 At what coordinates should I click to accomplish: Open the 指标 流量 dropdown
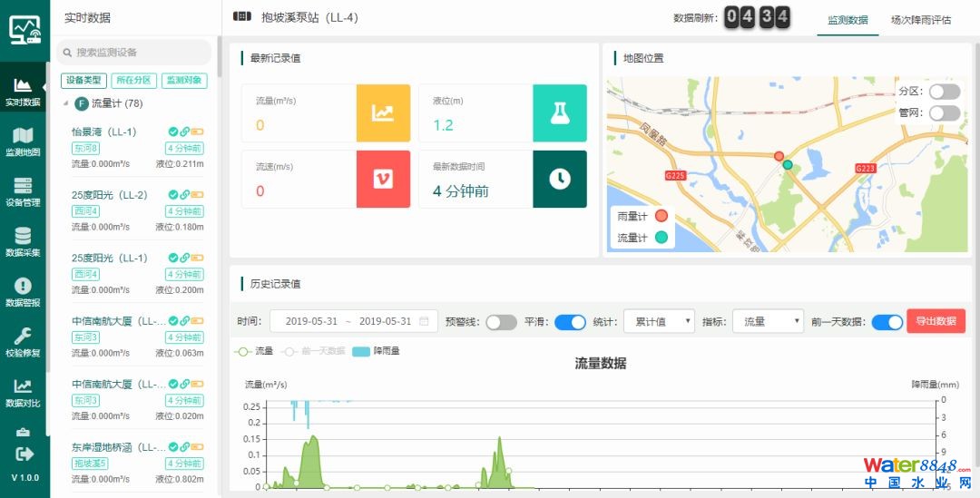pos(767,321)
